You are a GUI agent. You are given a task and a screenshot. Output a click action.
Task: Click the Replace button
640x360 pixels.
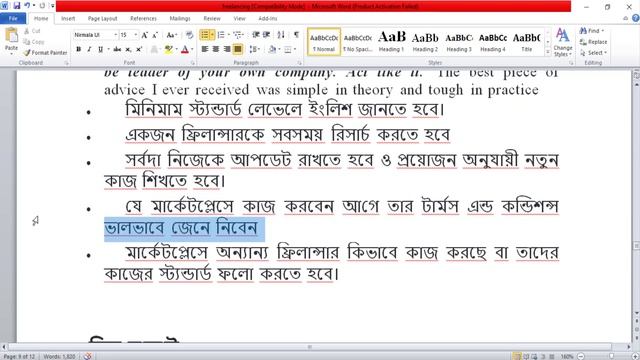pos(594,42)
